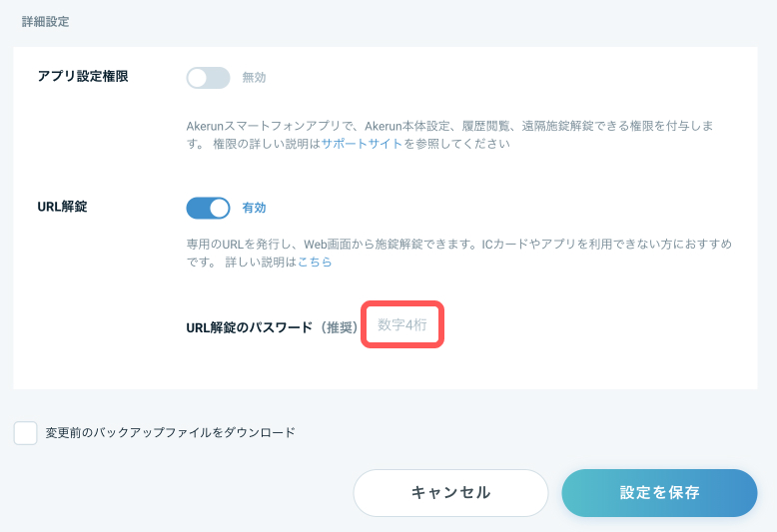Click the アプリ設定権限 label

click(x=83, y=76)
